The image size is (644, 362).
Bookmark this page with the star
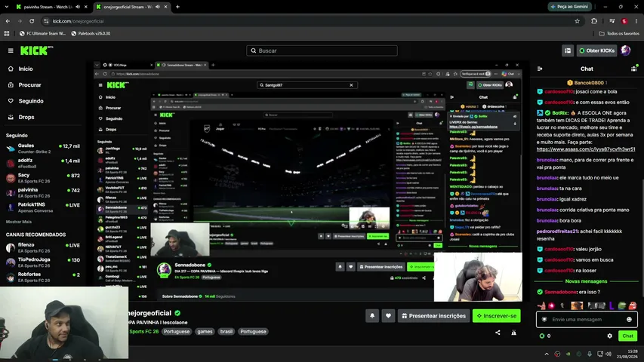pos(577,21)
